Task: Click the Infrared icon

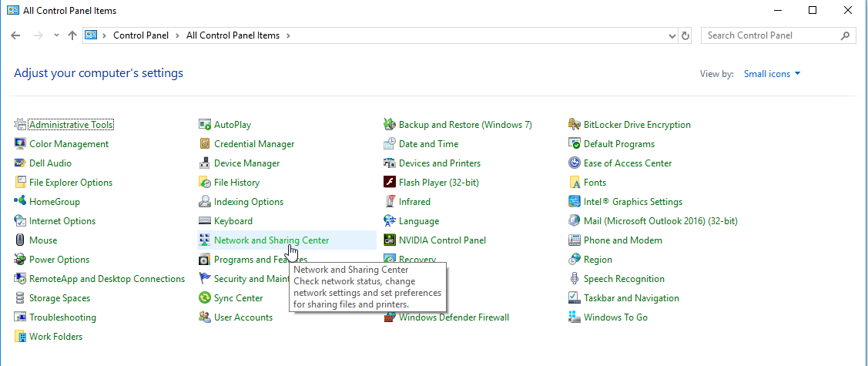Action: point(390,202)
